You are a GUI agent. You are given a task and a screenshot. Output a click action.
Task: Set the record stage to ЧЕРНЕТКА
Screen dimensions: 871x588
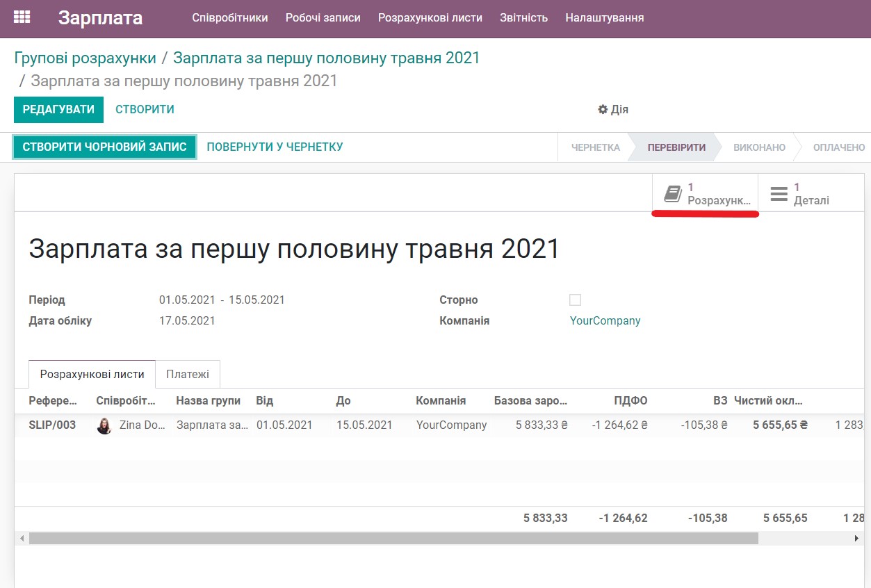(x=596, y=147)
